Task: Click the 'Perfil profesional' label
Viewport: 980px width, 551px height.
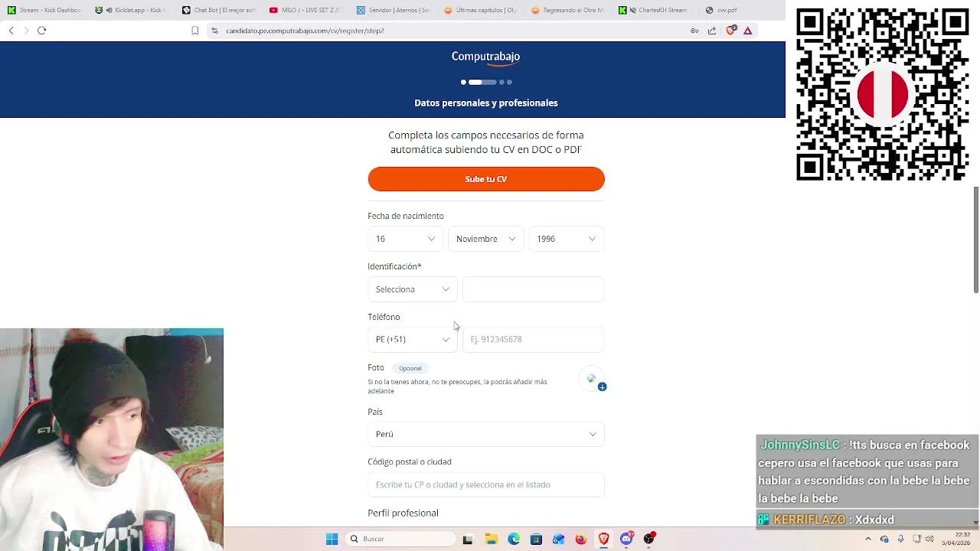Action: pos(403,513)
